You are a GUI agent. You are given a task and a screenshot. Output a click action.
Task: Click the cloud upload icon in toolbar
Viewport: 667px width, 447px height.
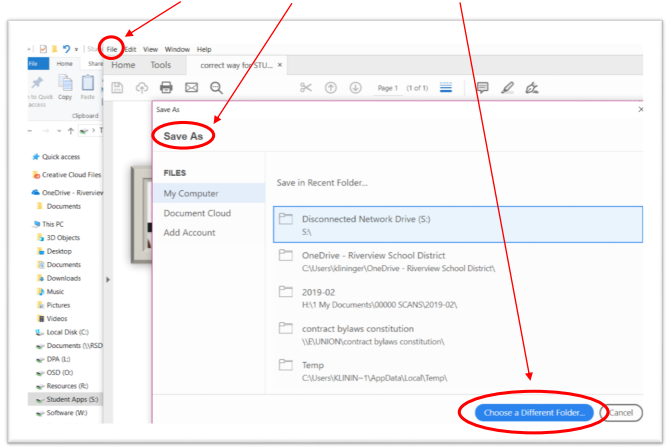pos(142,88)
